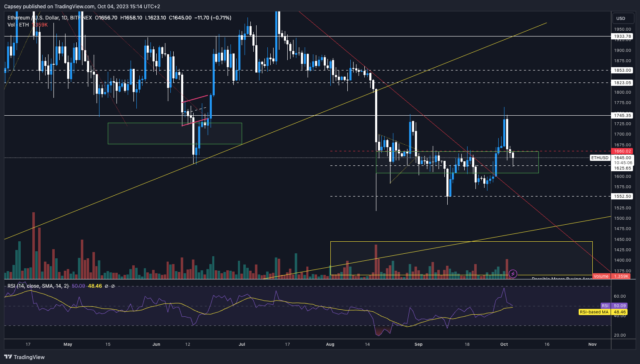Select the Jul label on the time axis
The image size is (640, 364).
point(242,345)
